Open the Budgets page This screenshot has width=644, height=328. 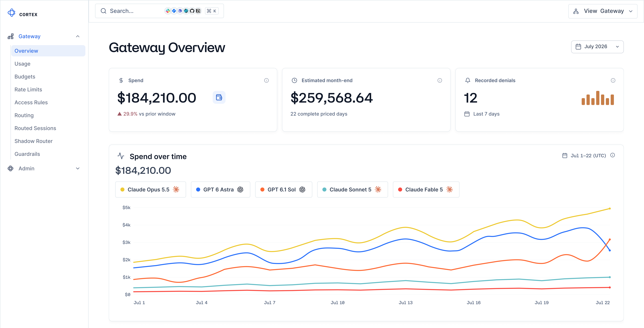click(x=25, y=77)
